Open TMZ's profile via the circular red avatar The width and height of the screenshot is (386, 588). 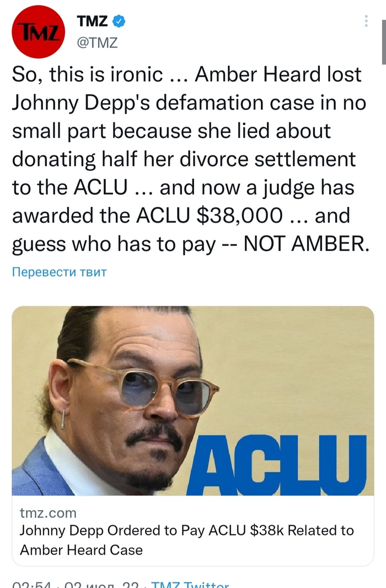pos(37,31)
